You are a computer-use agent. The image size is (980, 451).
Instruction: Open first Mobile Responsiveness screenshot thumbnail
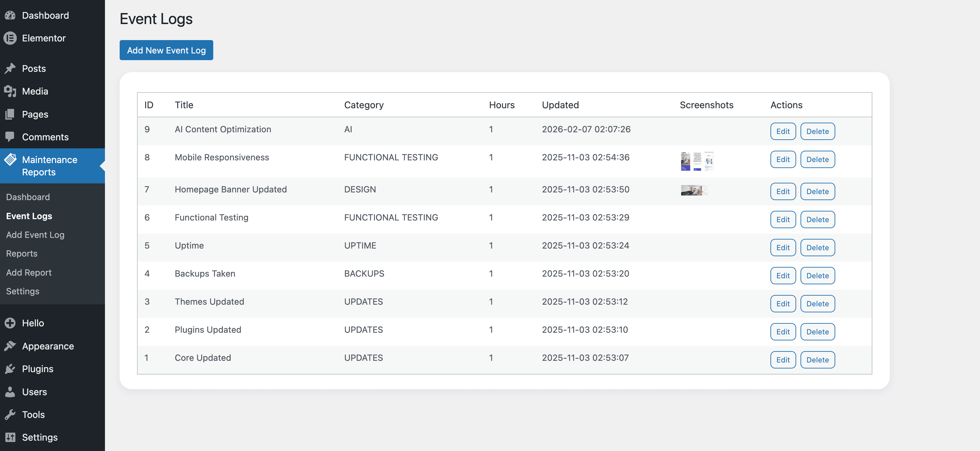pyautogui.click(x=685, y=161)
